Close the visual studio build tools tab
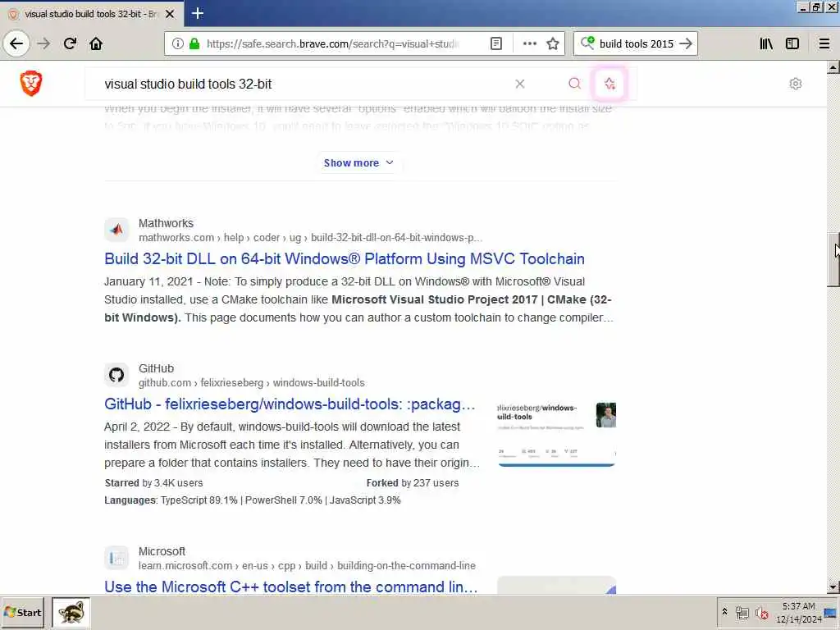The width and height of the screenshot is (840, 630). pyautogui.click(x=170, y=14)
